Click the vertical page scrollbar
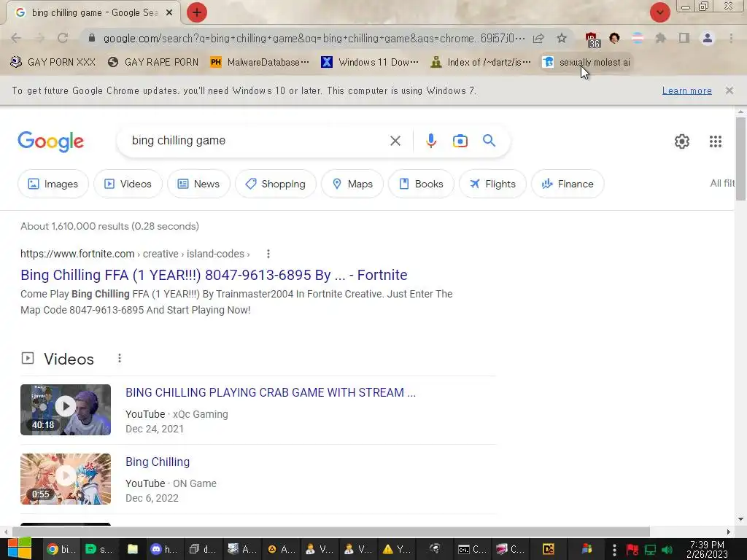 pyautogui.click(x=740, y=159)
